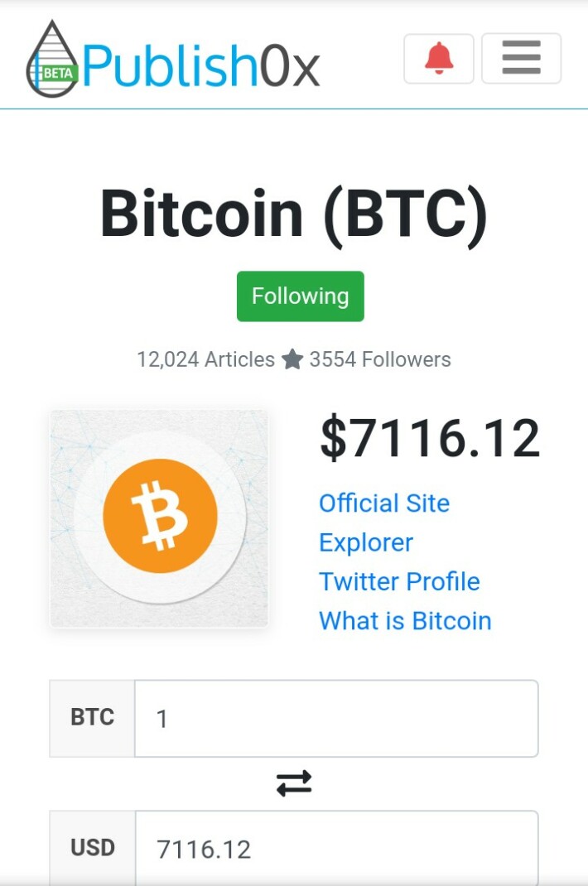Screen dimensions: 588x886
Task: Click the BTC amount input field
Action: tap(336, 718)
